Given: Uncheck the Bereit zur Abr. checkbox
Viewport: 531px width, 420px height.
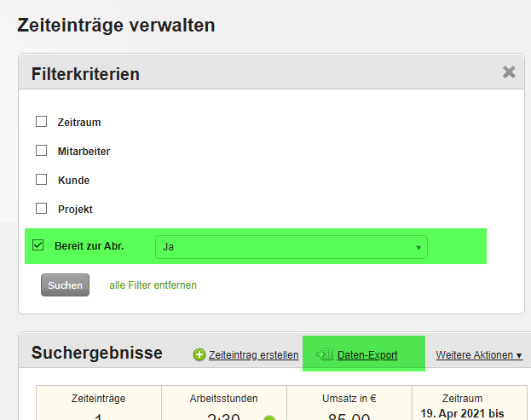Looking at the screenshot, I should click(x=38, y=246).
